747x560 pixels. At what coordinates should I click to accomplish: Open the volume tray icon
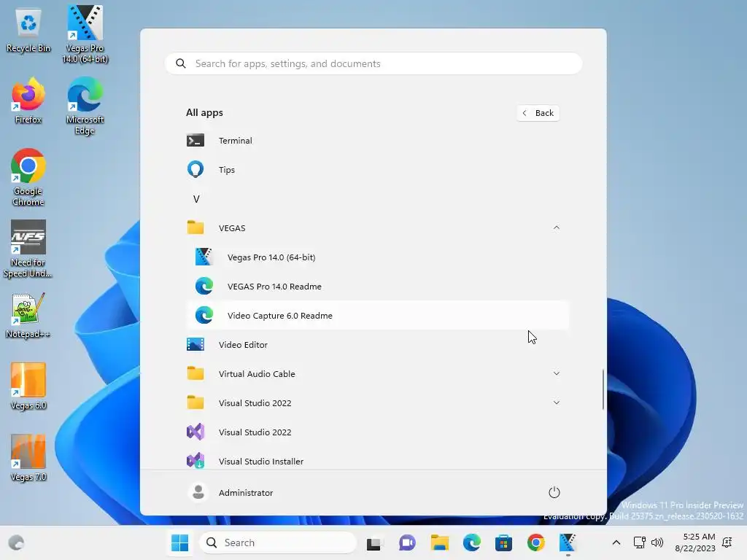click(657, 542)
